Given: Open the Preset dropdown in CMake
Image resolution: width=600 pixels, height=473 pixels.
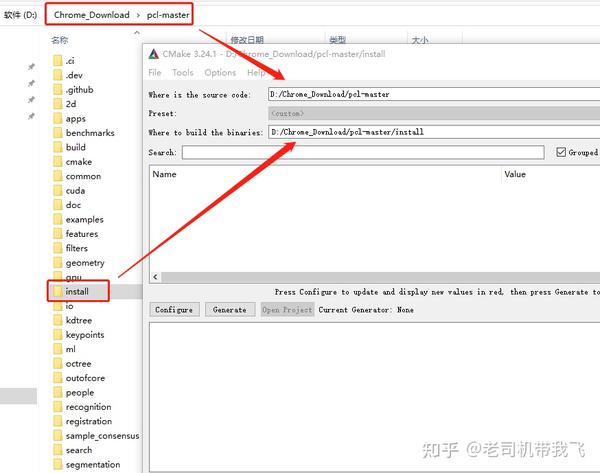Looking at the screenshot, I should [x=434, y=113].
